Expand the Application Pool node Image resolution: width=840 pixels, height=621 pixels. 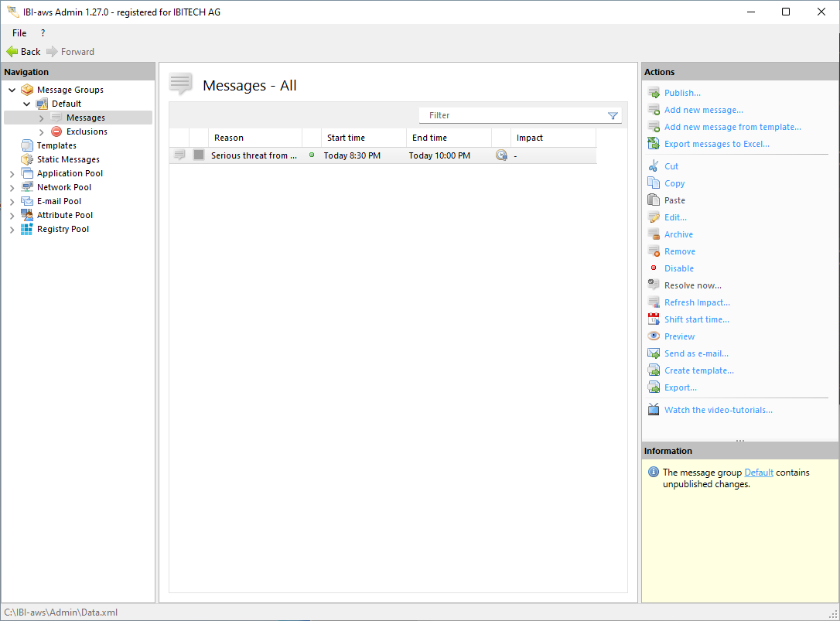(12, 173)
